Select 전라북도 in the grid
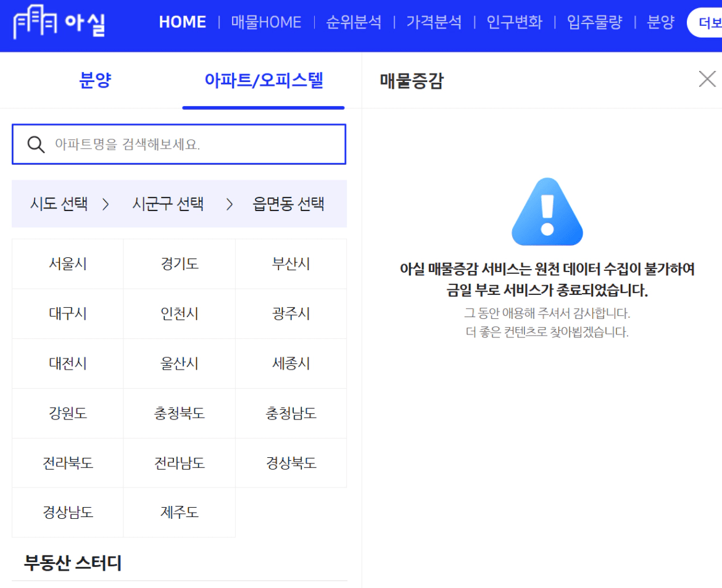Screen dimensions: 722x588 point(68,463)
